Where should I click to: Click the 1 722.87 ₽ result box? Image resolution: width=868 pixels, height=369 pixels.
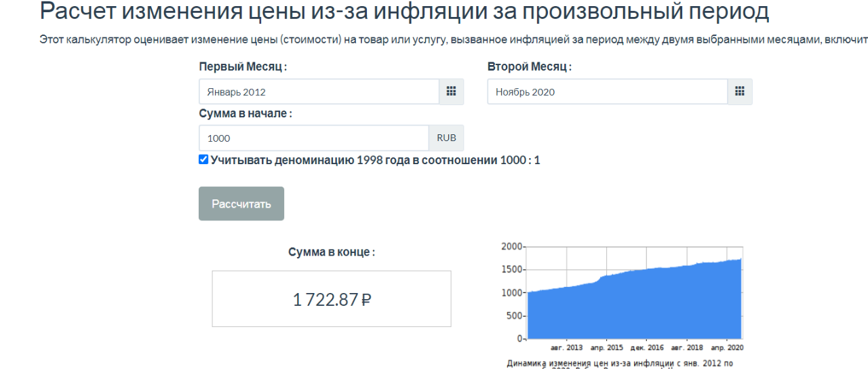pyautogui.click(x=332, y=299)
